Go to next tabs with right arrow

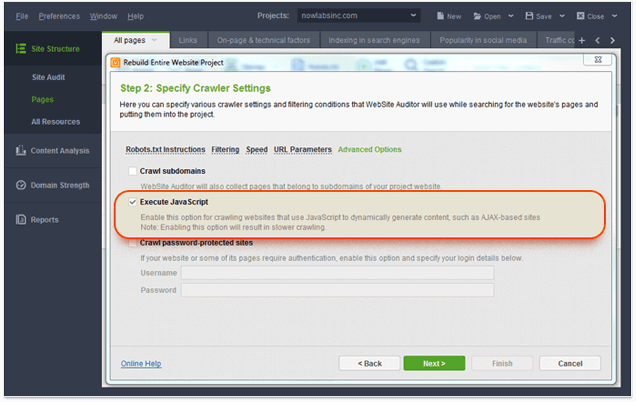[x=612, y=40]
